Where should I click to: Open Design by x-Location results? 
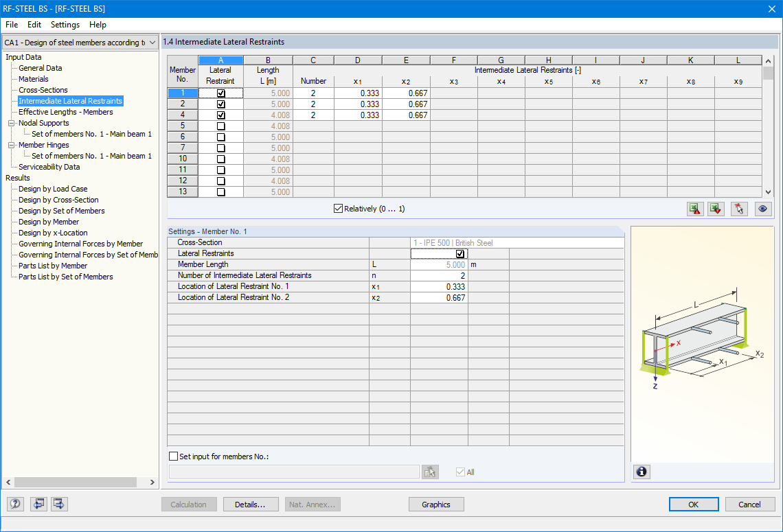[x=53, y=233]
